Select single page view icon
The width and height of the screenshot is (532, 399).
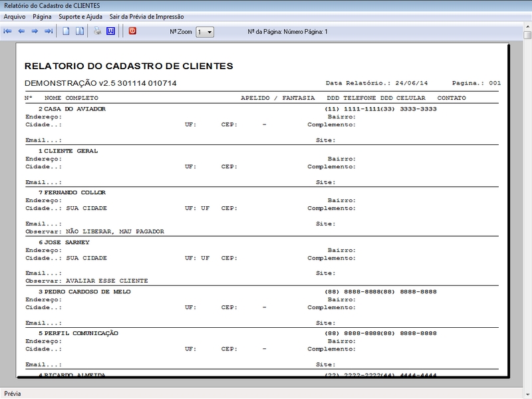coord(66,31)
